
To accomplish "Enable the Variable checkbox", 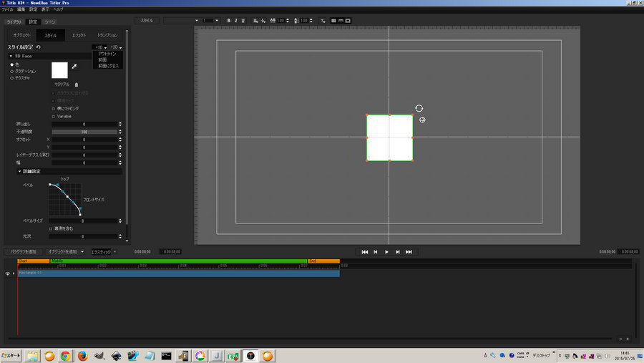I will pos(54,117).
